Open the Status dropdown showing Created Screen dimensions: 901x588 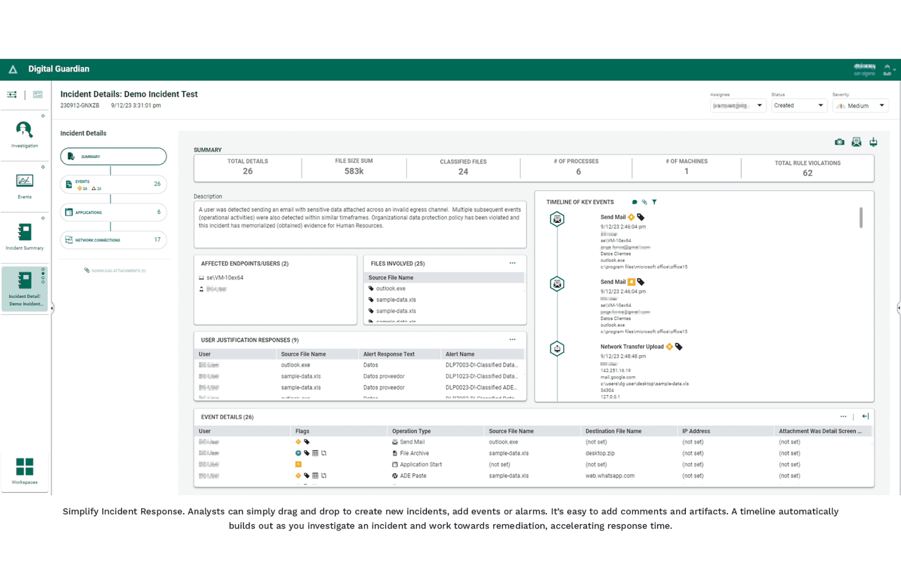tap(799, 105)
